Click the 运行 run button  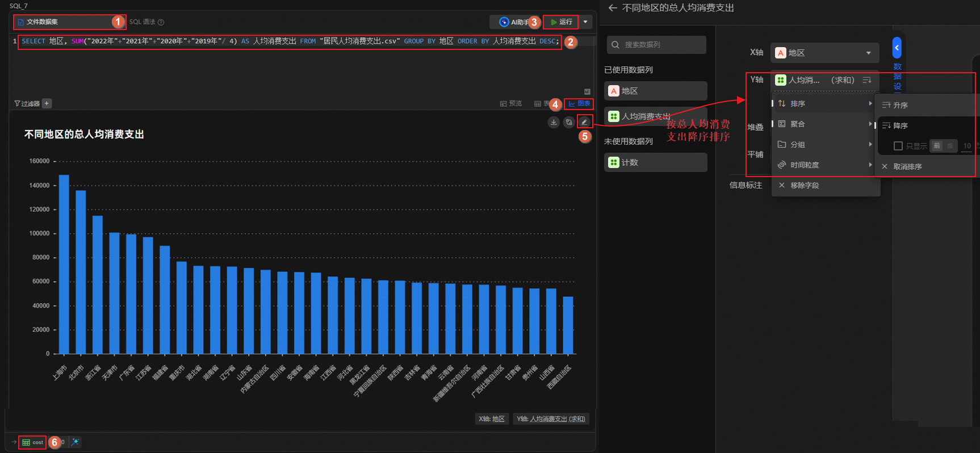pos(561,22)
